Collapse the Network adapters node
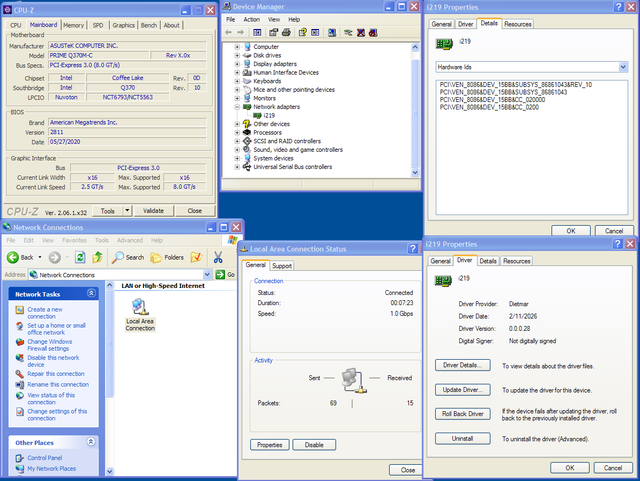This screenshot has width=640, height=481. click(237, 107)
